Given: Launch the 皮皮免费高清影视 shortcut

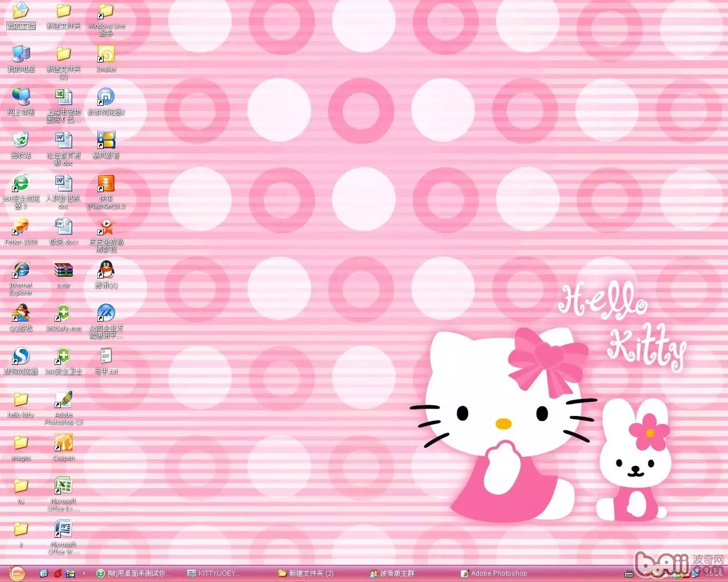Looking at the screenshot, I should click(106, 235).
